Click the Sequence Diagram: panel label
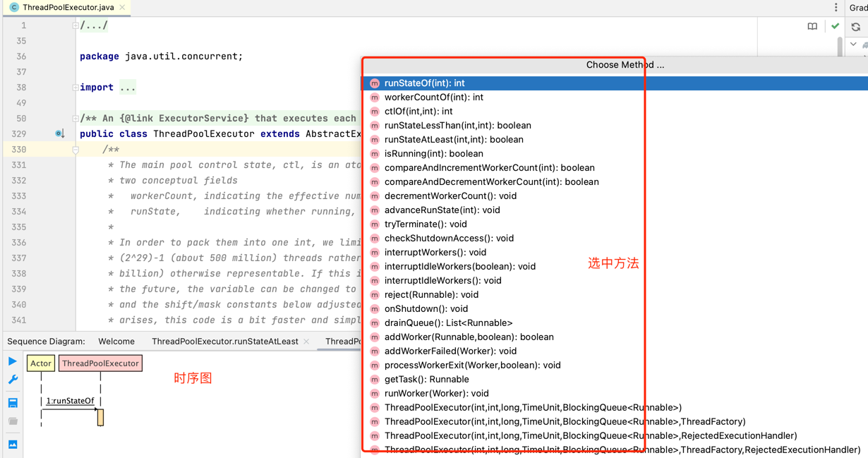This screenshot has height=458, width=868. (x=46, y=341)
